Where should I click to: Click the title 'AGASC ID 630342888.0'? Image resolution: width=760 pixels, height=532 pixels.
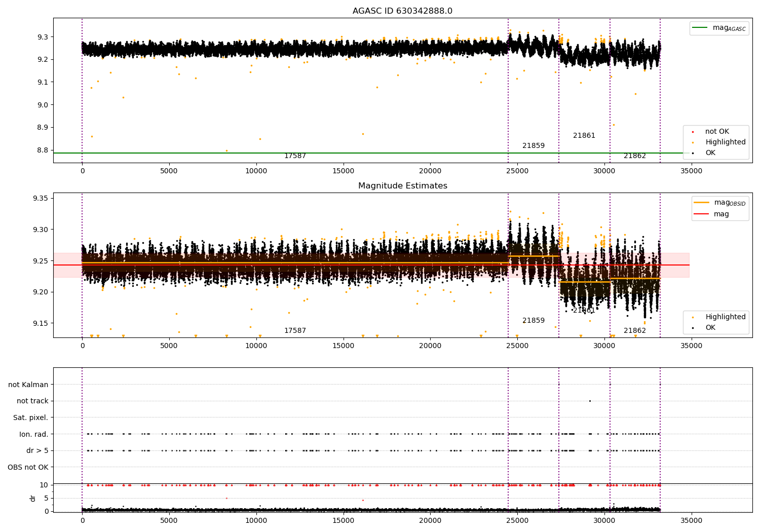(x=402, y=11)
